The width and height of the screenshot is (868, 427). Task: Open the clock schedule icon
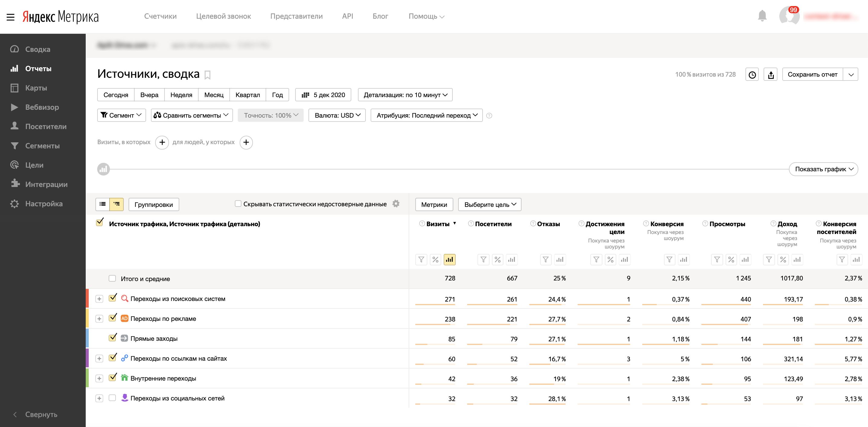coord(752,75)
